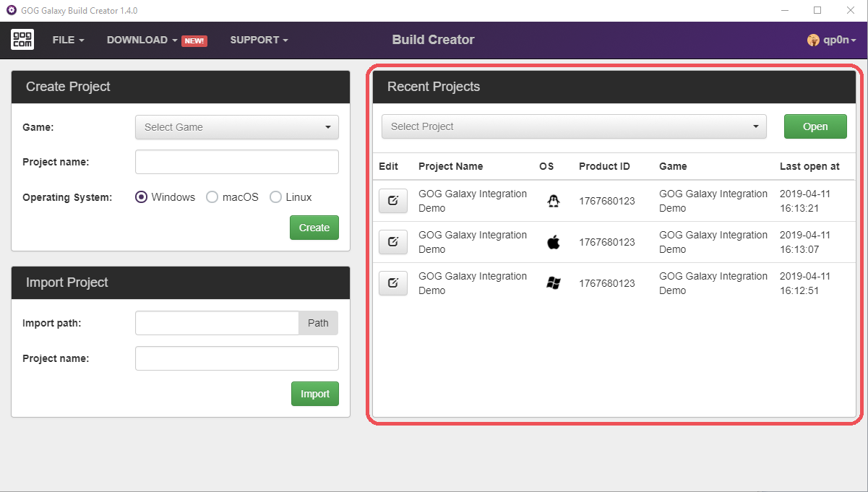Click the Game column header
This screenshot has height=492, width=868.
(x=673, y=166)
